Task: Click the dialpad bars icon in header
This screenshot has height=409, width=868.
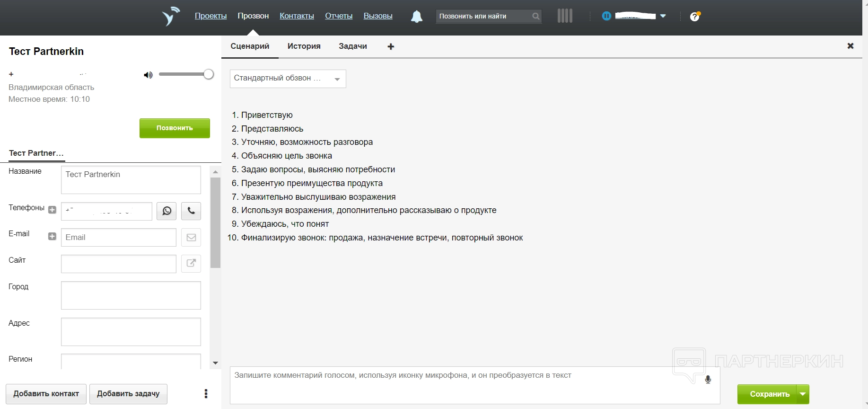Action: point(565,16)
